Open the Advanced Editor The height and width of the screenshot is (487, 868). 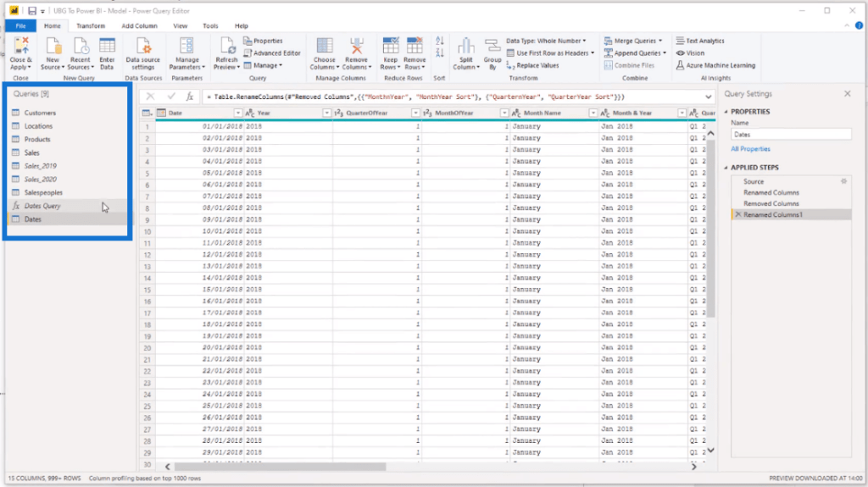[272, 53]
